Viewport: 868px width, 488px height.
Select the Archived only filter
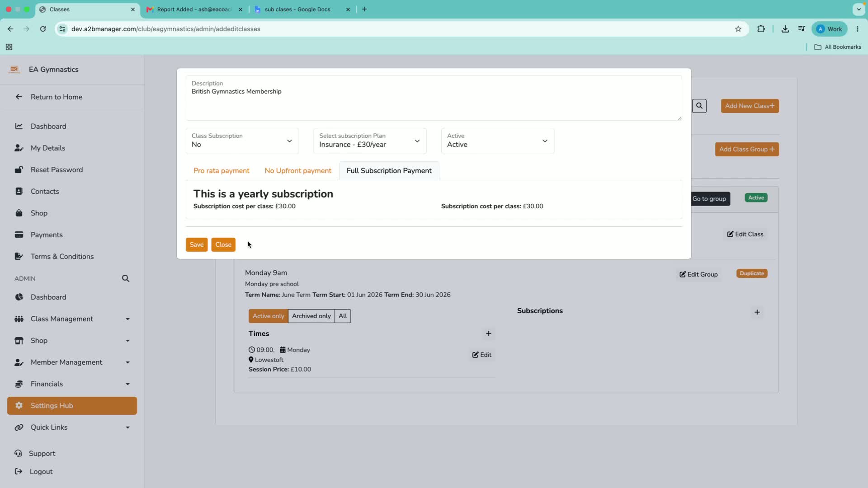pos(311,316)
